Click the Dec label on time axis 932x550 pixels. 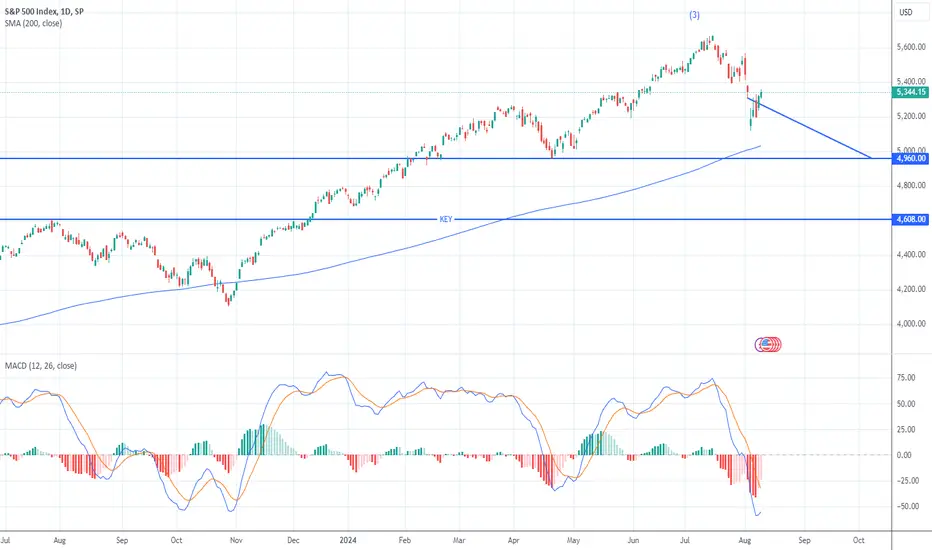293,540
